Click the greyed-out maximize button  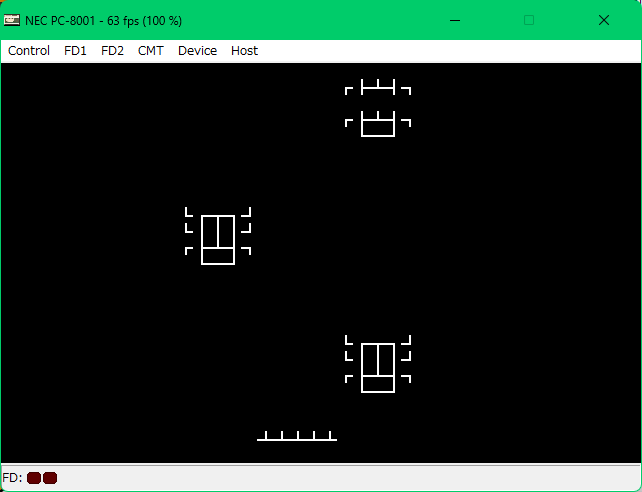(x=529, y=20)
